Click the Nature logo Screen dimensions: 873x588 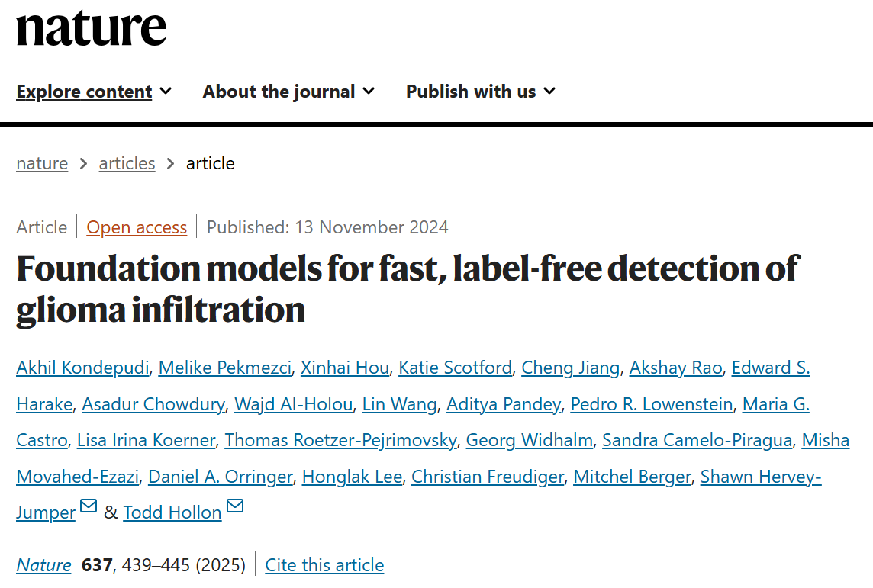(x=91, y=28)
